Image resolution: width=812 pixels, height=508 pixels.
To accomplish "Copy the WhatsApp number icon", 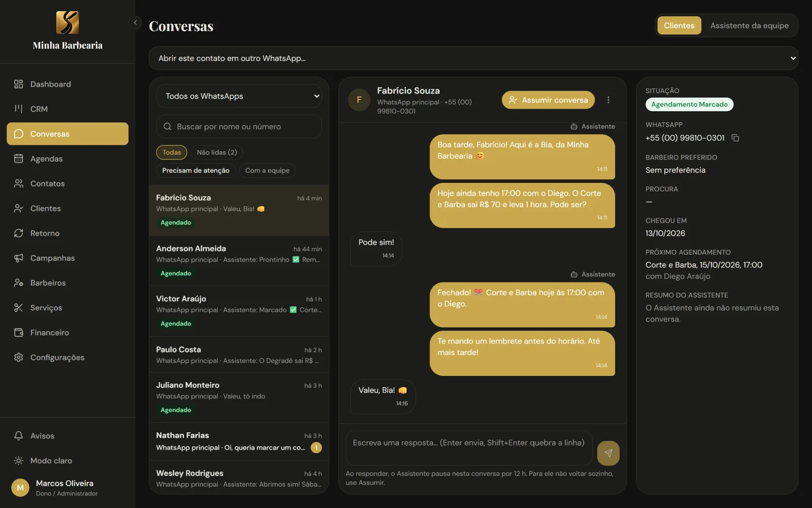I will 735,138.
